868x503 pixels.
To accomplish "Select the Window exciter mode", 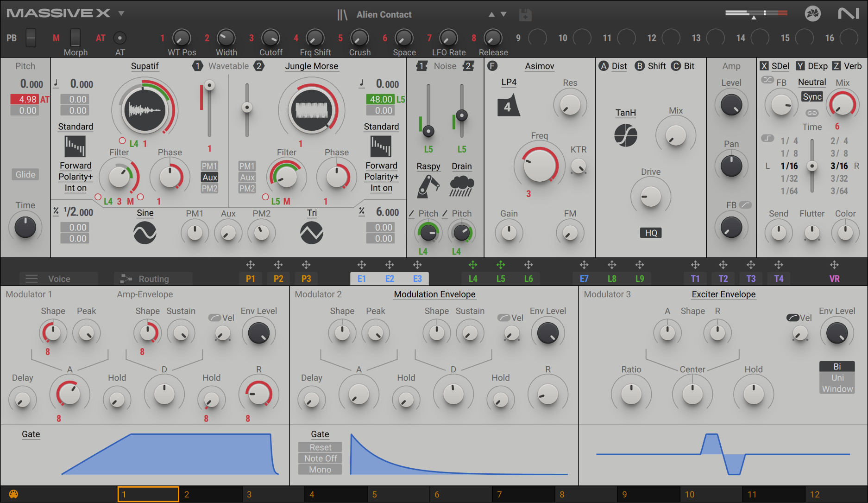I will tap(837, 389).
